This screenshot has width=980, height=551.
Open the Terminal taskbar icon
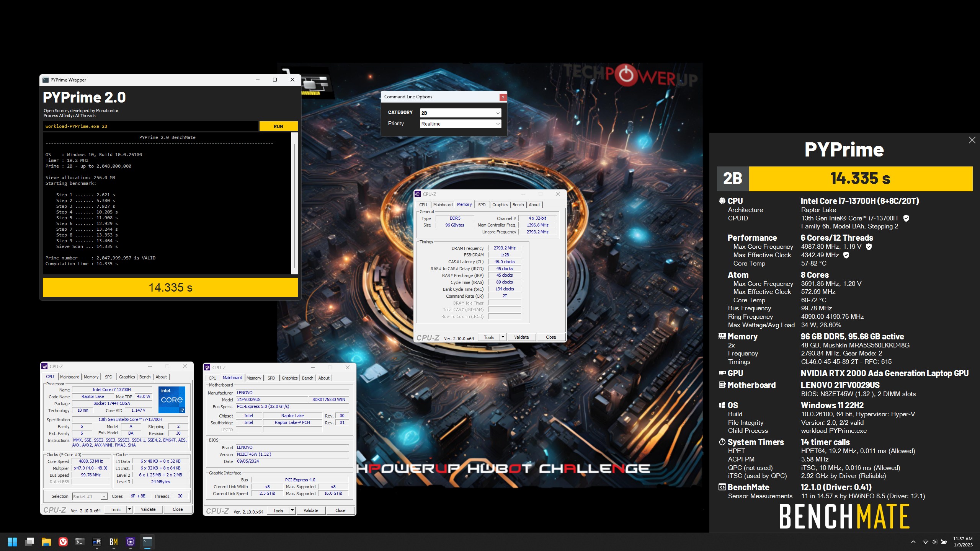tap(80, 542)
